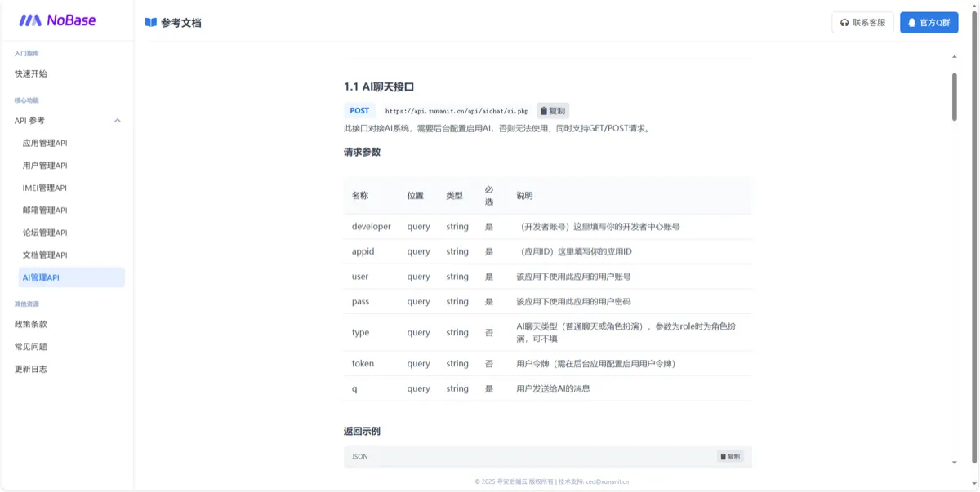
Task: Open 联系客服 support button
Action: [x=862, y=23]
